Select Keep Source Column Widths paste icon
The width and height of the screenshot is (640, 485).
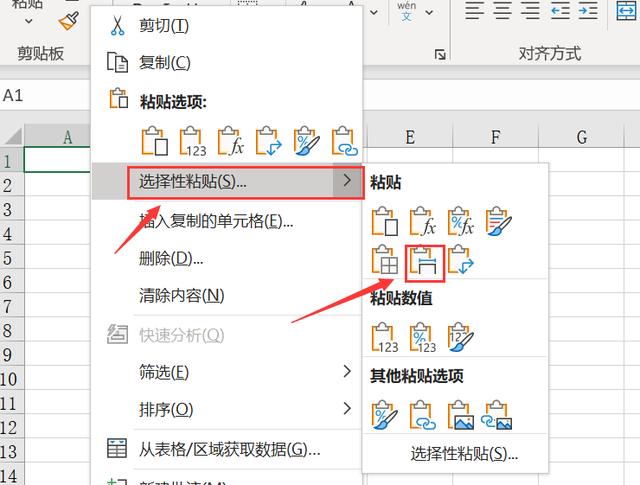tap(424, 260)
